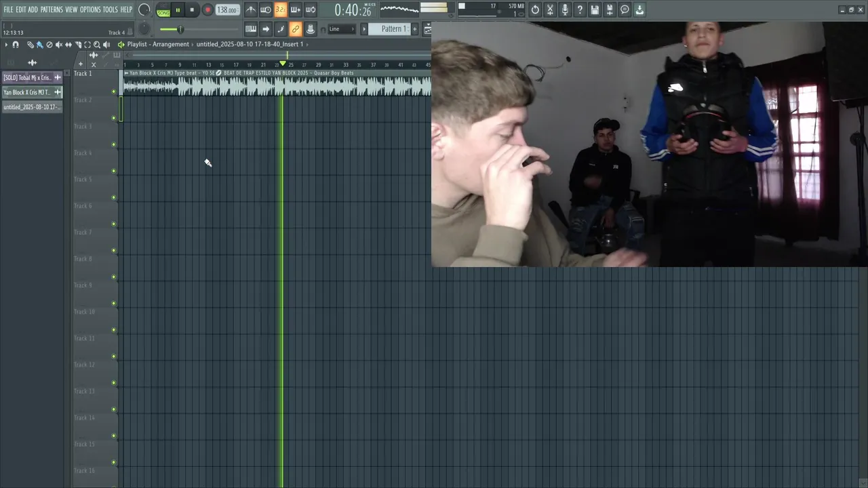Select the Delete tool in playlist
Screen dimensions: 868x488
(49, 45)
